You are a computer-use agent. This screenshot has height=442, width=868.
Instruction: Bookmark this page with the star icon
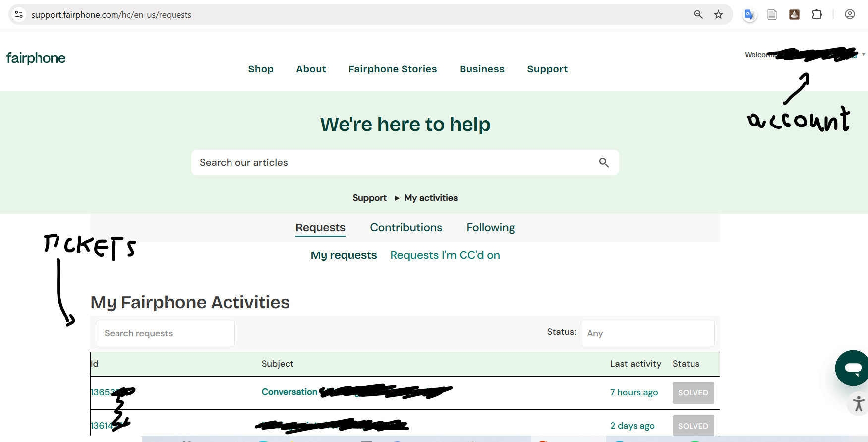pos(718,15)
